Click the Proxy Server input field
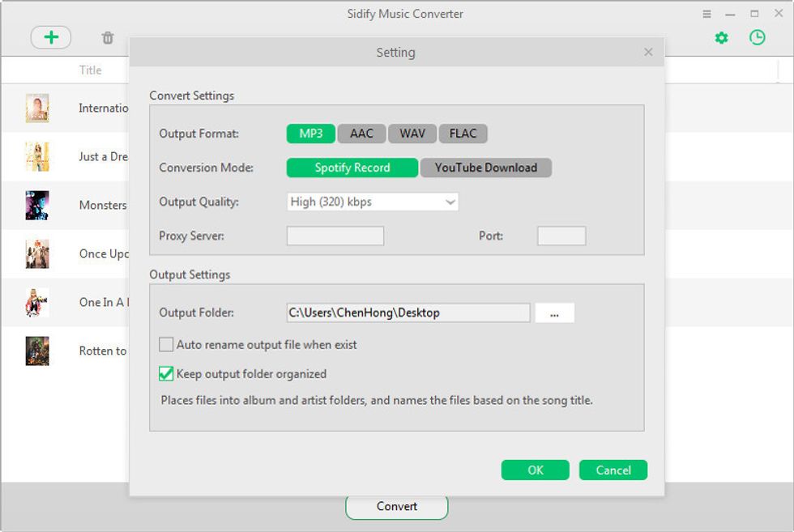Viewport: 794px width, 532px height. click(x=335, y=236)
